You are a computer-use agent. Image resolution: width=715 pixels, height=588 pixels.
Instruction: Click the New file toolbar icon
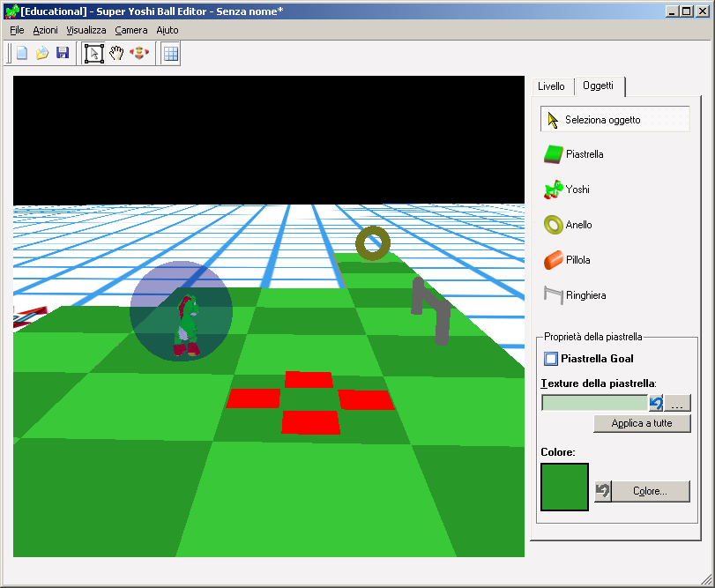click(x=22, y=53)
